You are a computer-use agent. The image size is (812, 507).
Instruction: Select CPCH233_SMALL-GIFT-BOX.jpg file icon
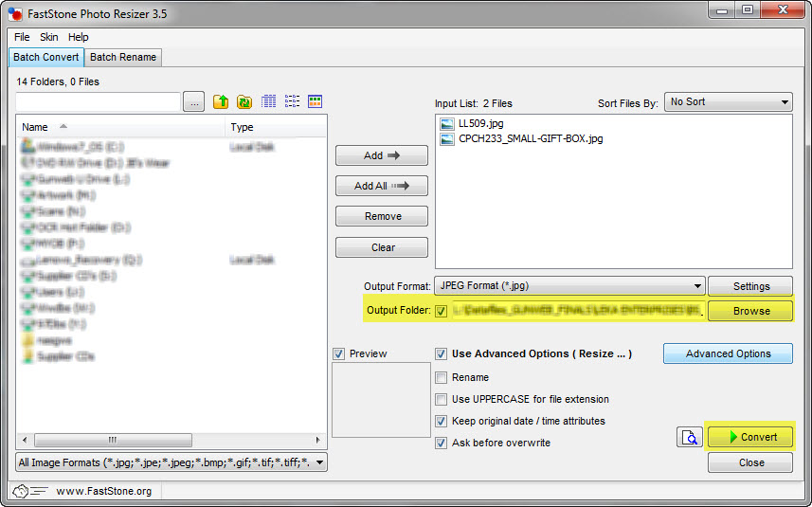pyautogui.click(x=446, y=138)
